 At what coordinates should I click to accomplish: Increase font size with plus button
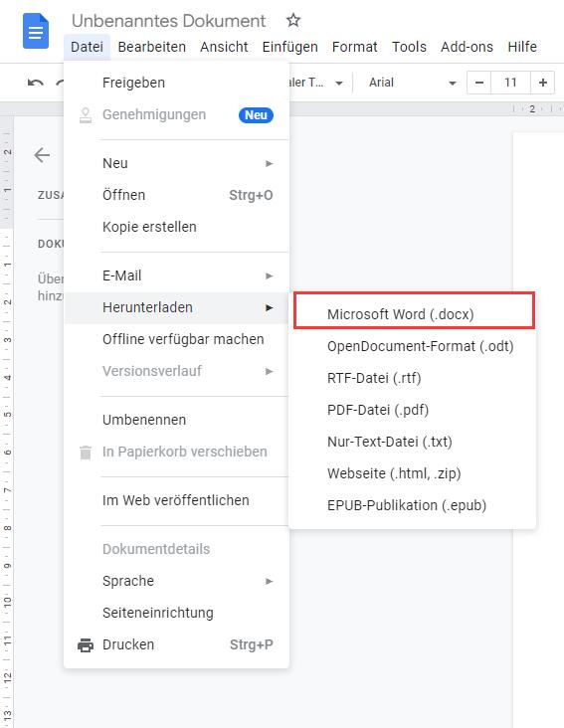(x=543, y=83)
